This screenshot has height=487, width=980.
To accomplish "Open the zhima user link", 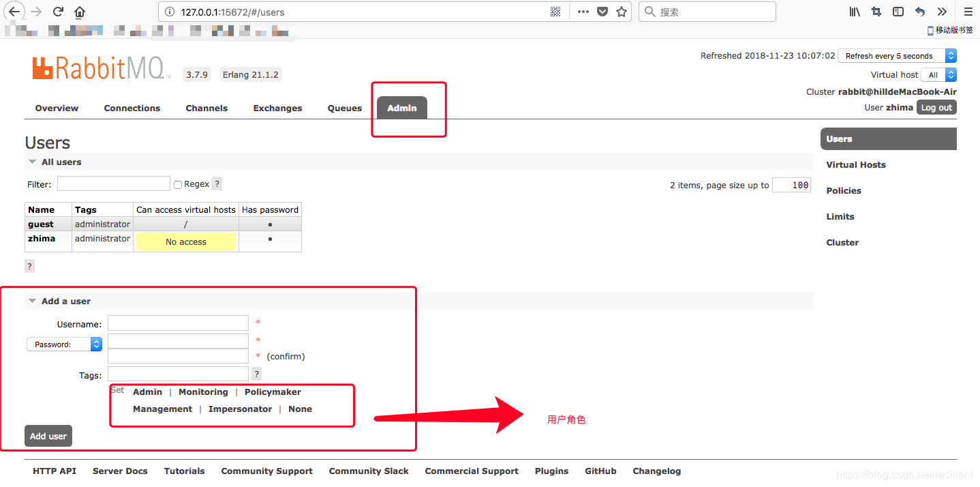I will [x=42, y=238].
